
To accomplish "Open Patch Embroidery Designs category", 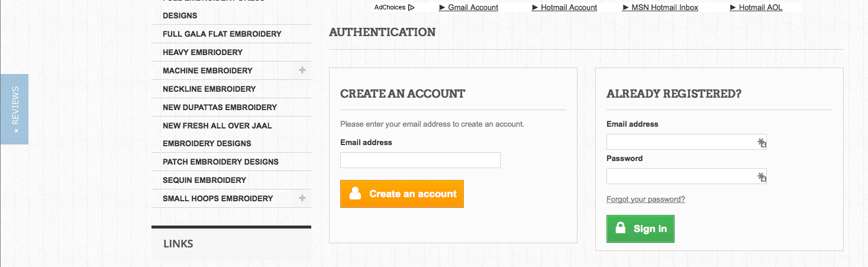I will point(220,162).
